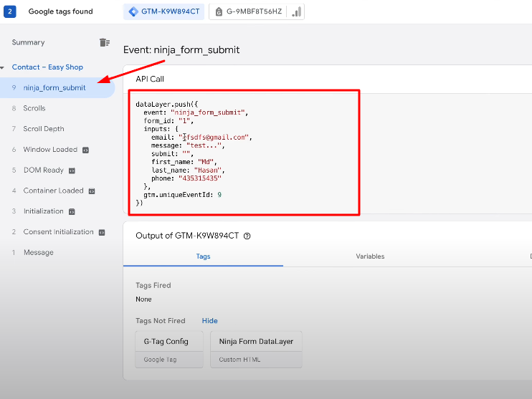
Task: Open the G-Tag Config tag card
Action: coord(169,350)
